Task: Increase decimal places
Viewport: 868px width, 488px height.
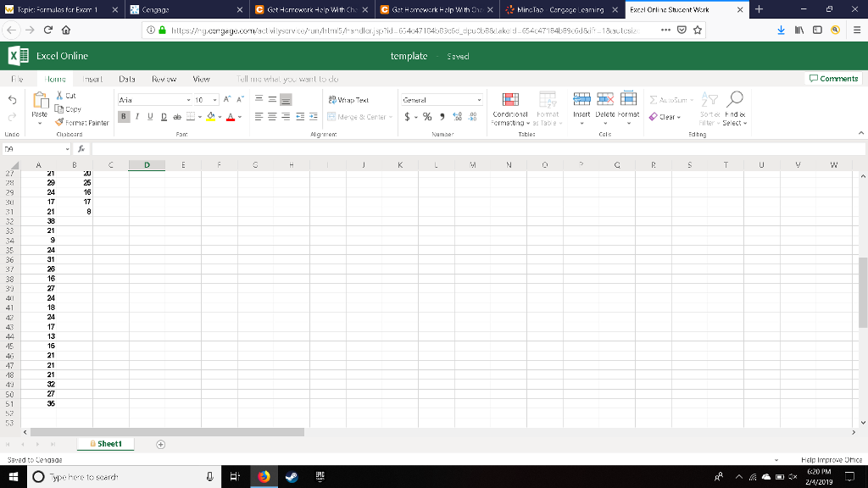Action: click(x=457, y=117)
